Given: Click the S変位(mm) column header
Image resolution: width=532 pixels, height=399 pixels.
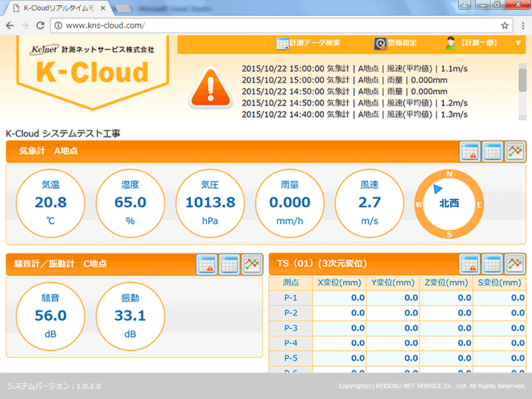Looking at the screenshot, I should pyautogui.click(x=499, y=283).
